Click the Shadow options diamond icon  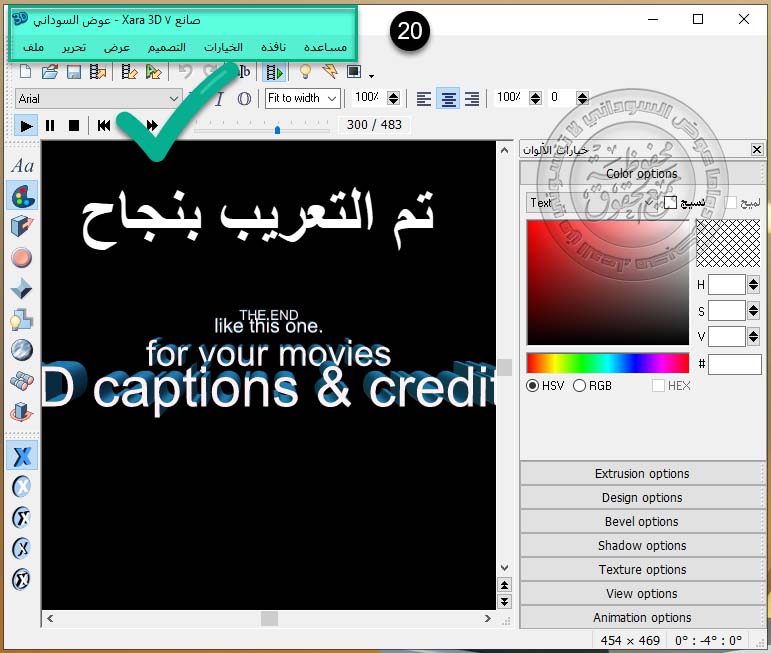coord(22,289)
